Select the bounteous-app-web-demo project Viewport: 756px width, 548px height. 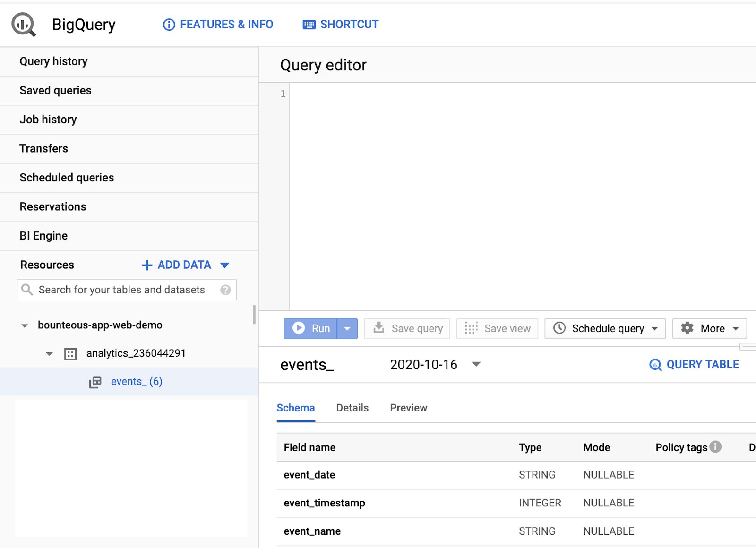[x=100, y=325]
